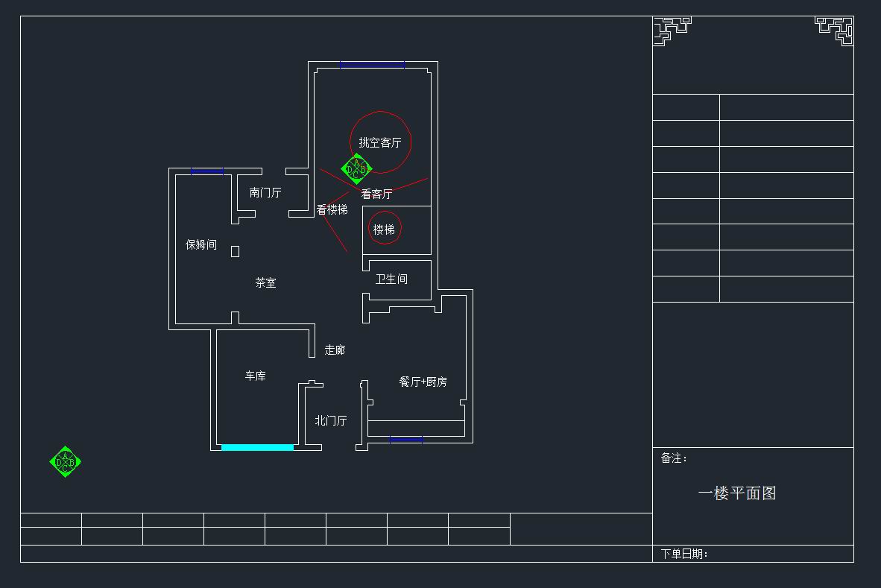The height and width of the screenshot is (588, 881).
Task: Select the 卫生间 text label
Action: pos(391,279)
